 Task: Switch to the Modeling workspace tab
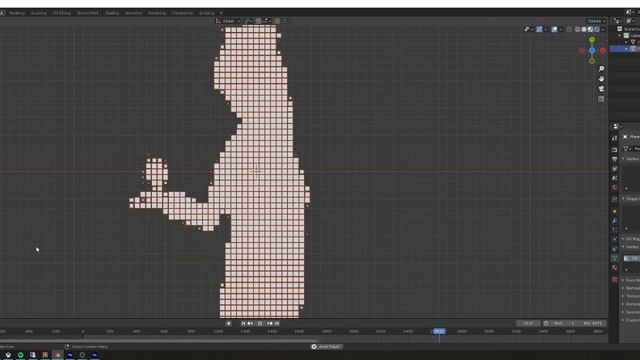coord(17,13)
